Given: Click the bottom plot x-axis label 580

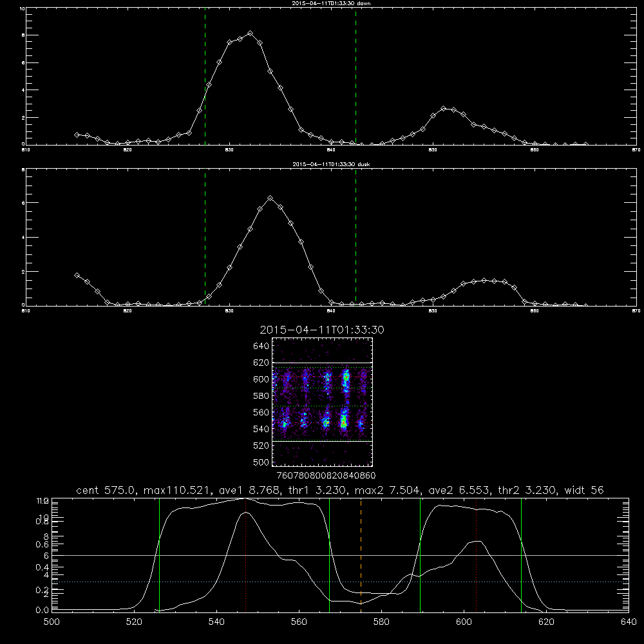Looking at the screenshot, I should 381,622.
